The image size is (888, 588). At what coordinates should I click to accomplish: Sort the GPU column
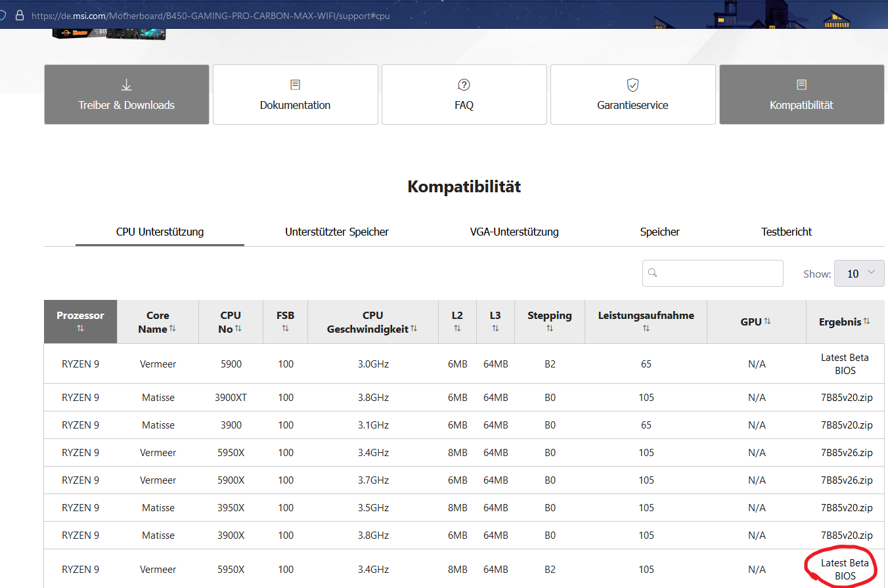[767, 321]
